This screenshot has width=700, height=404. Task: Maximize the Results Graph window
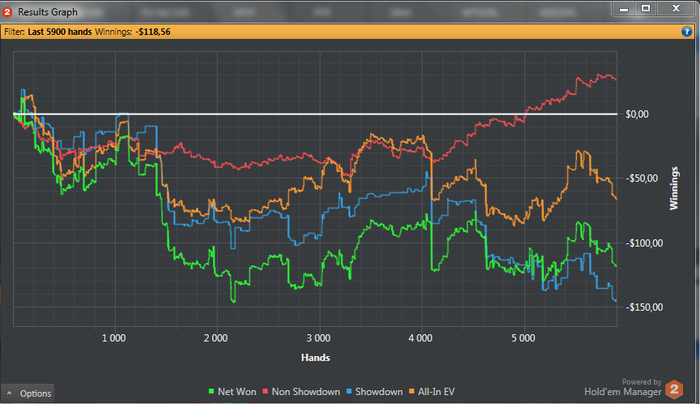tap(646, 8)
